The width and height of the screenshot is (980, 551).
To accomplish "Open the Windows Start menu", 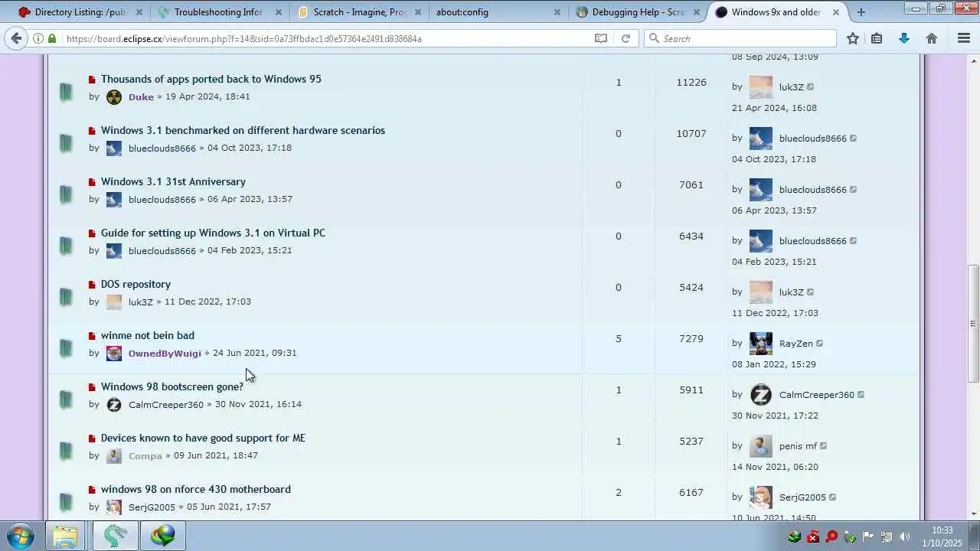I will click(x=21, y=536).
